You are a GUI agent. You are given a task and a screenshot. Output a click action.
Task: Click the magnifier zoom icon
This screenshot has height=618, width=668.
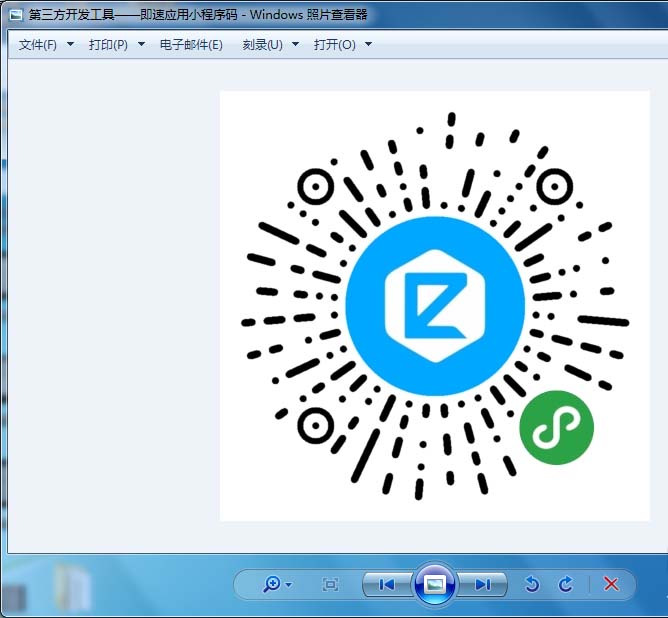272,584
